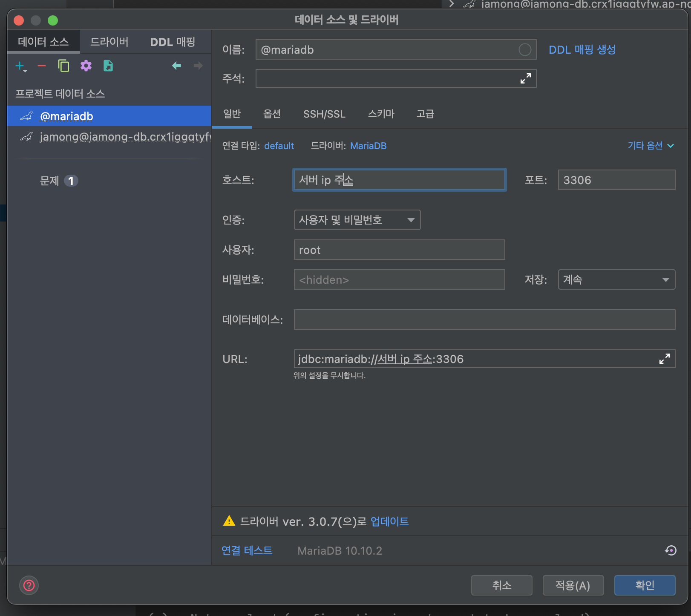Click the MariaDB 10.10.2 version text

tap(340, 551)
